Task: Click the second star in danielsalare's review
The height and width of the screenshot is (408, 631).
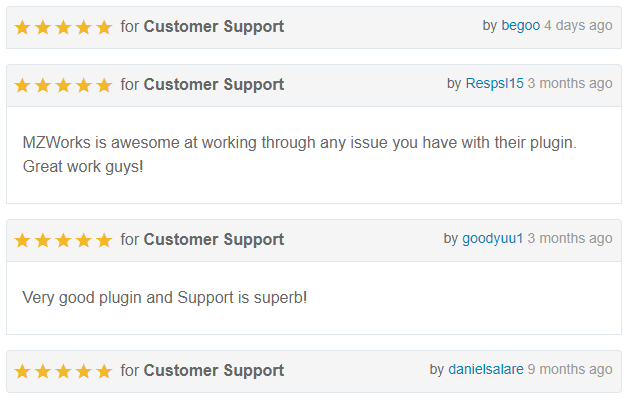Action: coord(43,371)
